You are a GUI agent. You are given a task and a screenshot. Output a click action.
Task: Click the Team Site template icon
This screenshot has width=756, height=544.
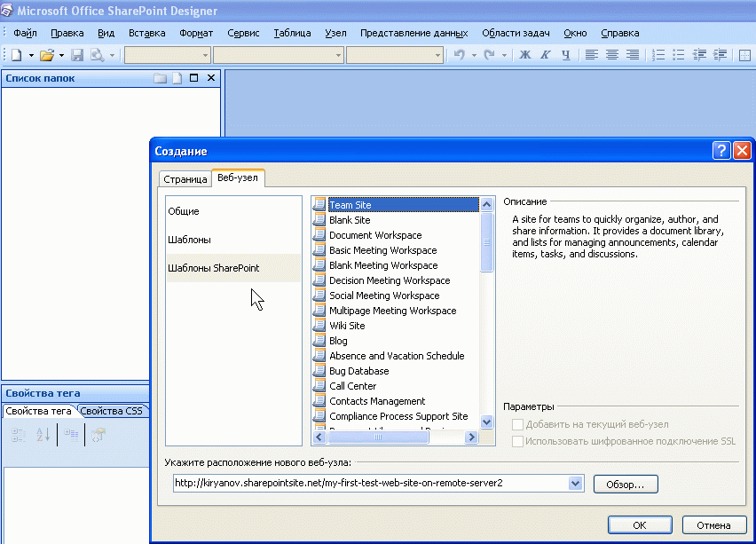tap(319, 204)
